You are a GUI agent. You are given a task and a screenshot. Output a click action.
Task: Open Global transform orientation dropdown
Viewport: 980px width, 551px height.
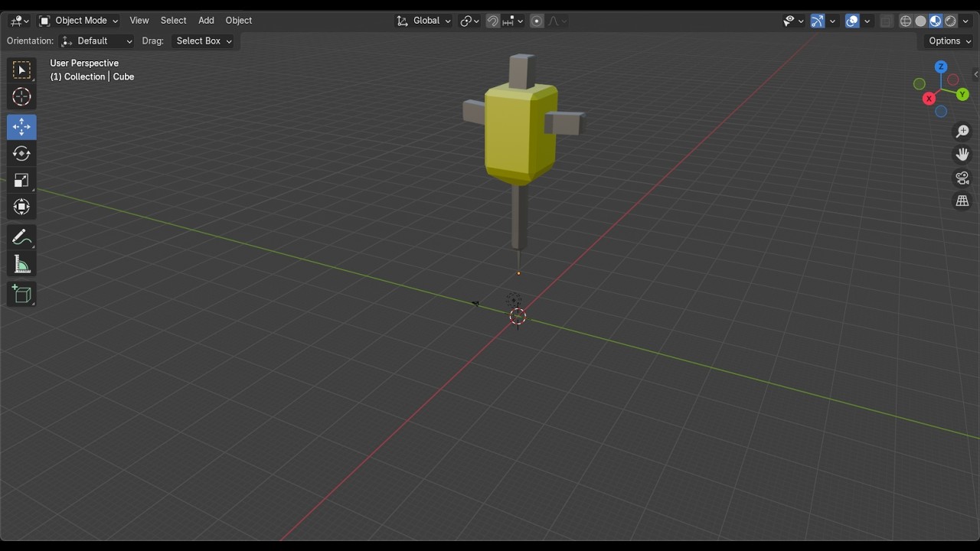tap(423, 21)
